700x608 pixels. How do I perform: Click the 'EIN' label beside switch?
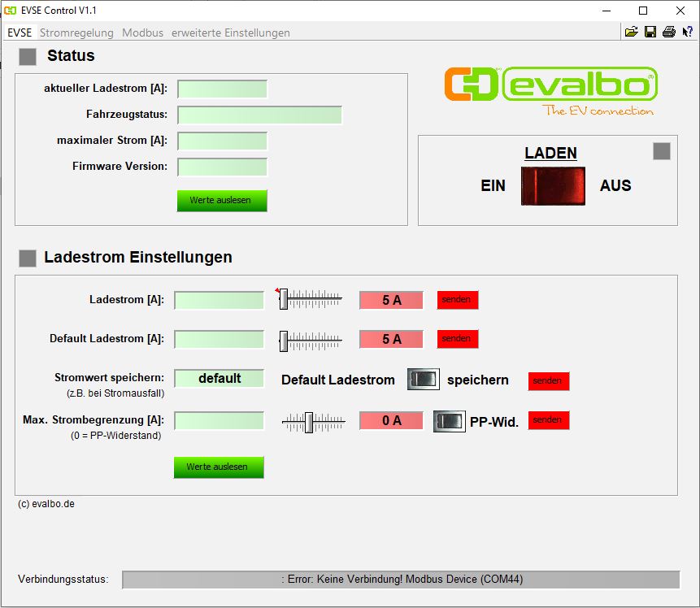[493, 185]
